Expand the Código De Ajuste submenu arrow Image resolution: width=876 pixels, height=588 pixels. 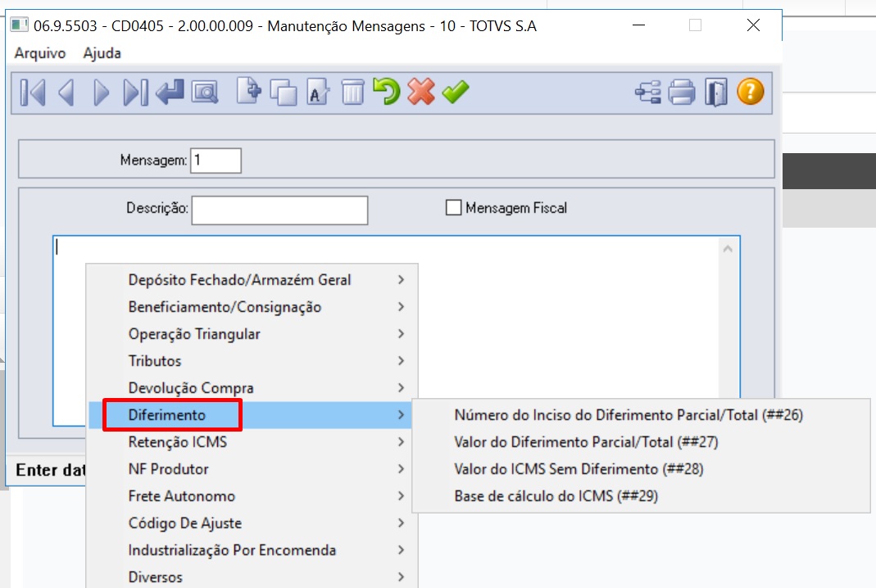[402, 523]
